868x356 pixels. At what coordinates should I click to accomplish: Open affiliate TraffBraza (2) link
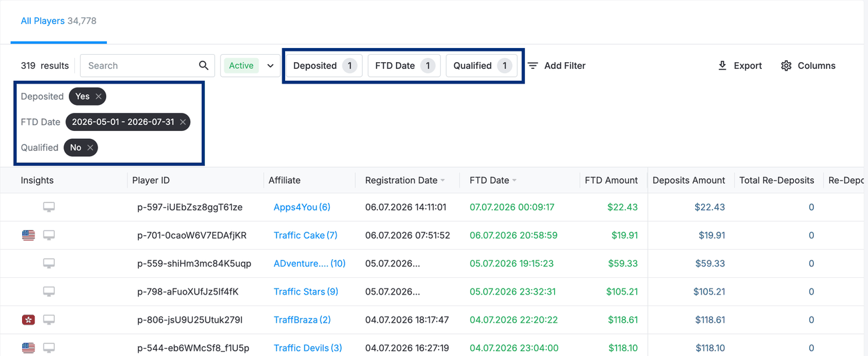click(302, 320)
